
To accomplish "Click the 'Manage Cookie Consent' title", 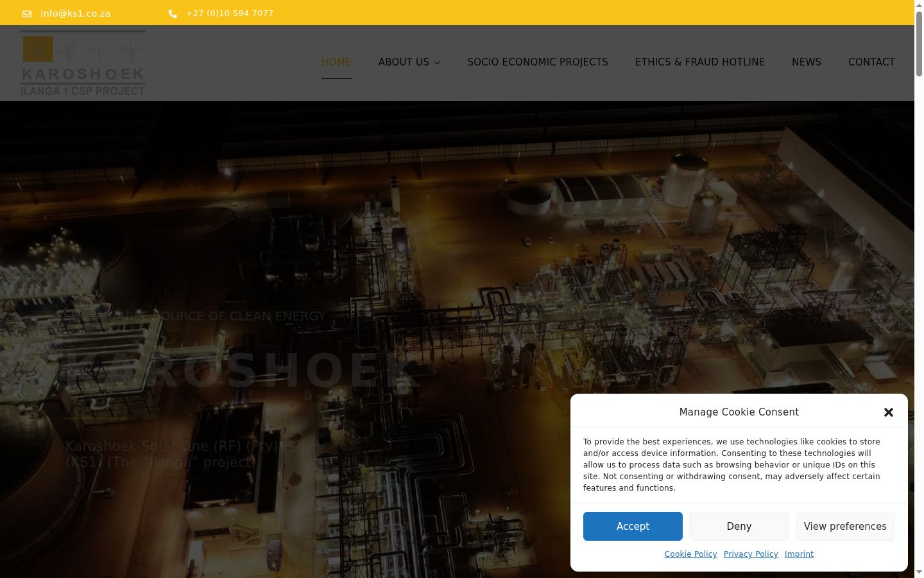I will point(739,412).
